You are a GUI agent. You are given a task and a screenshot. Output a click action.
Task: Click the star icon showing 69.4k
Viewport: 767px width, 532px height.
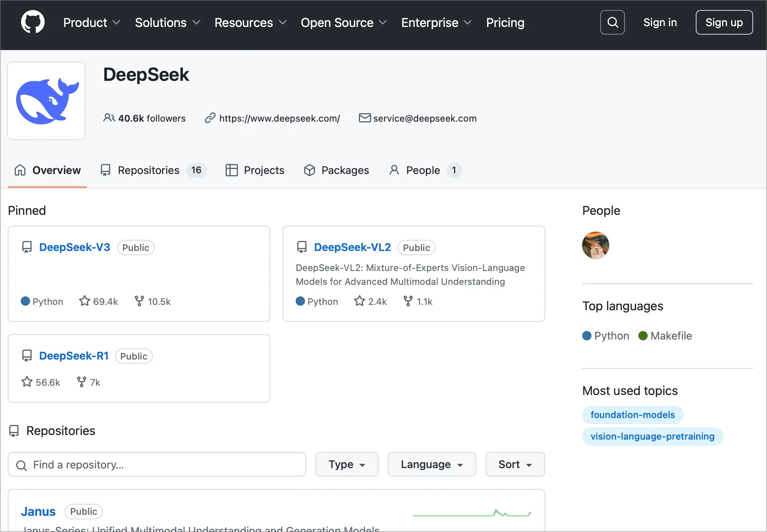84,301
